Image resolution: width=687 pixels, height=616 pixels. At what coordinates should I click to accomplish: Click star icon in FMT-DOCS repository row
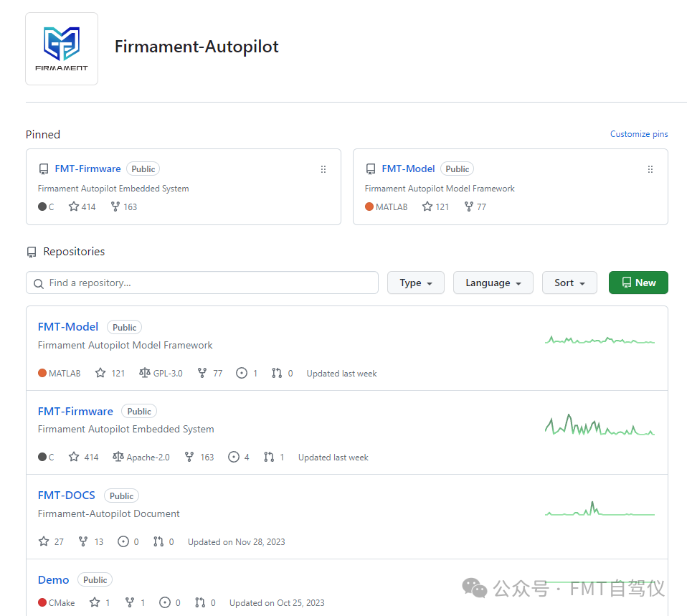pyautogui.click(x=44, y=541)
